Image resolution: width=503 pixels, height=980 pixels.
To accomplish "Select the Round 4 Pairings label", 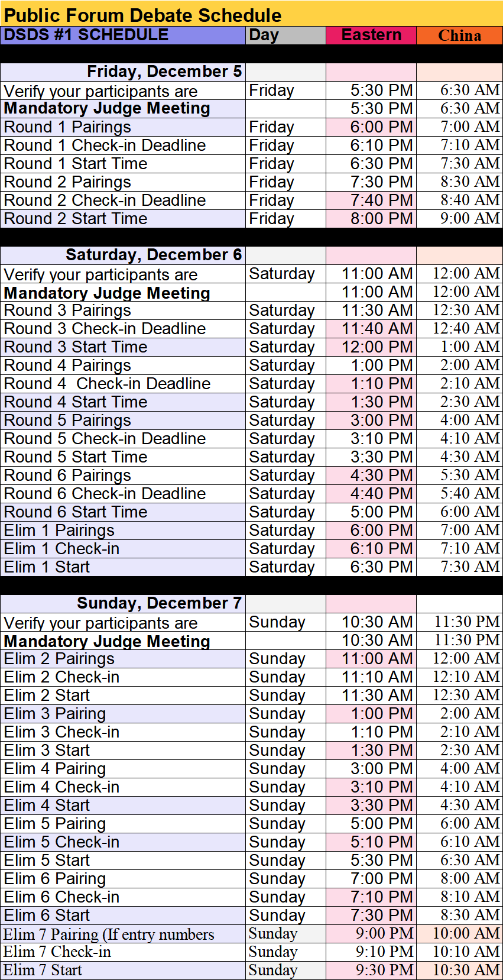I will coord(67,366).
